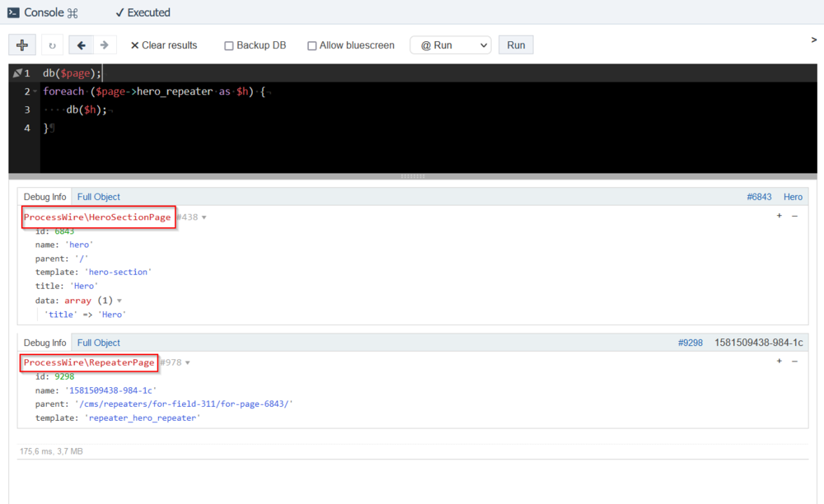
Task: Go forward in code history
Action: click(104, 45)
